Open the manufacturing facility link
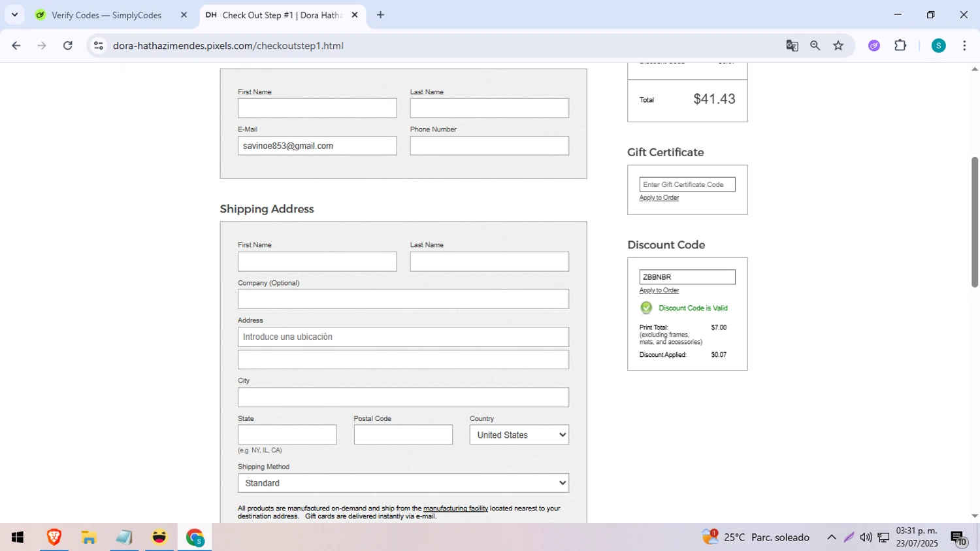Screen dimensions: 980x551 click(455, 508)
